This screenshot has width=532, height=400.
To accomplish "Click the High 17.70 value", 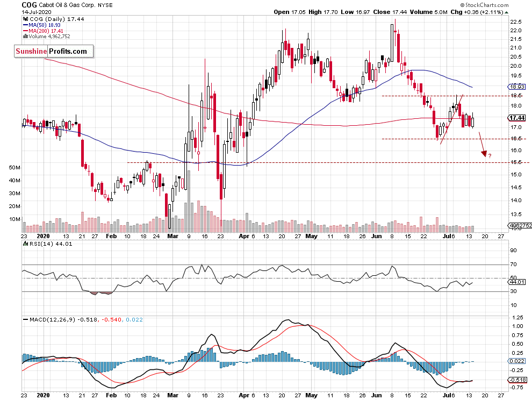I will tap(323, 12).
